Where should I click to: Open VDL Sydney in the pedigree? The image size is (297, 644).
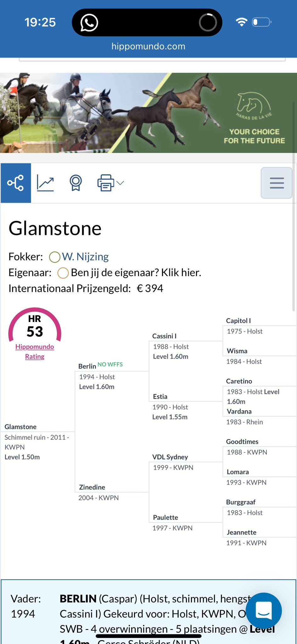(170, 457)
